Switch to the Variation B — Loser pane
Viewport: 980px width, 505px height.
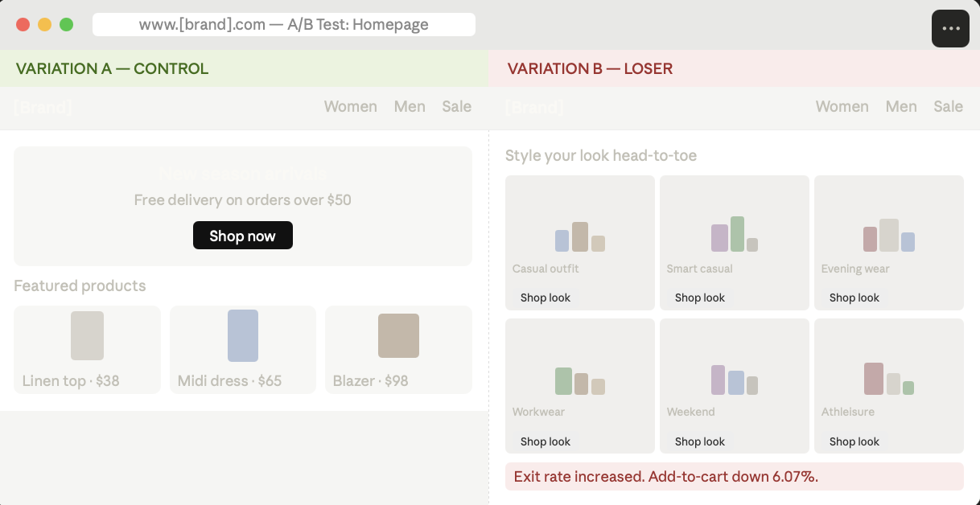click(x=589, y=69)
